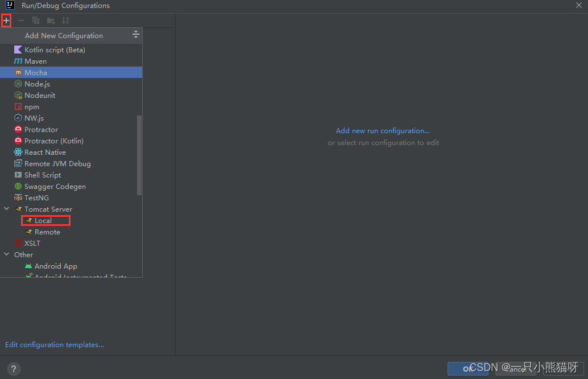
Task: Click the TestNG icon
Action: point(18,198)
